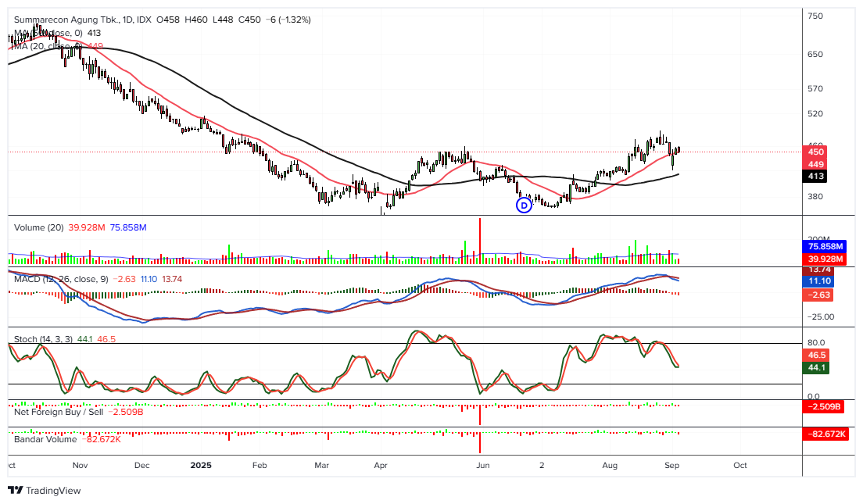
Task: Click the 750 price scale label
Action: [815, 16]
